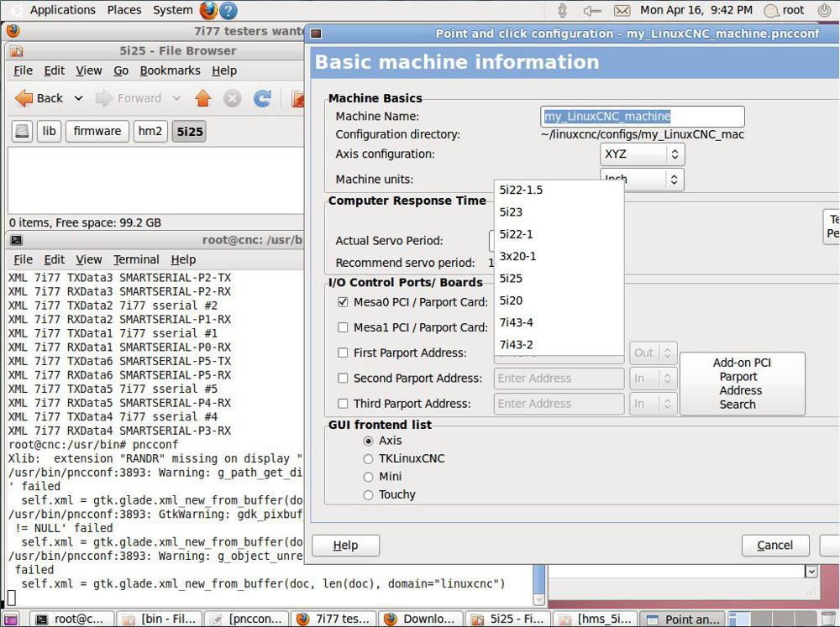The width and height of the screenshot is (840, 627).
Task: Open File Browser Bookmarks menu
Action: pyautogui.click(x=170, y=71)
